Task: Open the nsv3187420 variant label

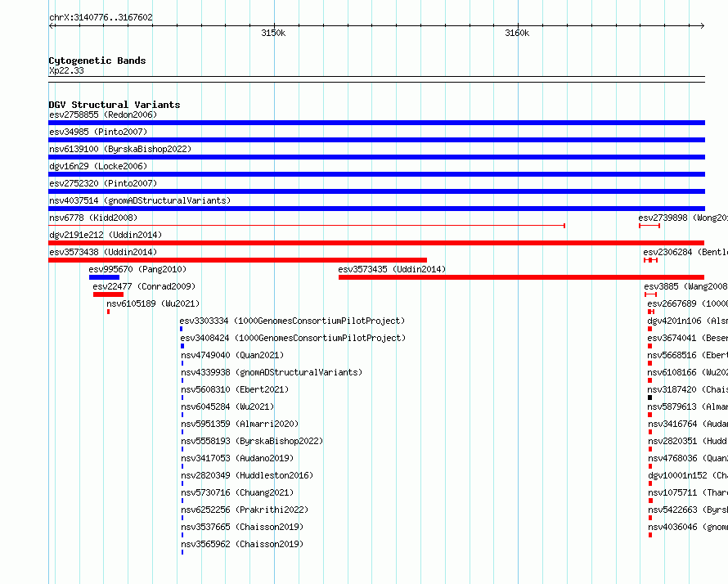Action: click(687, 389)
